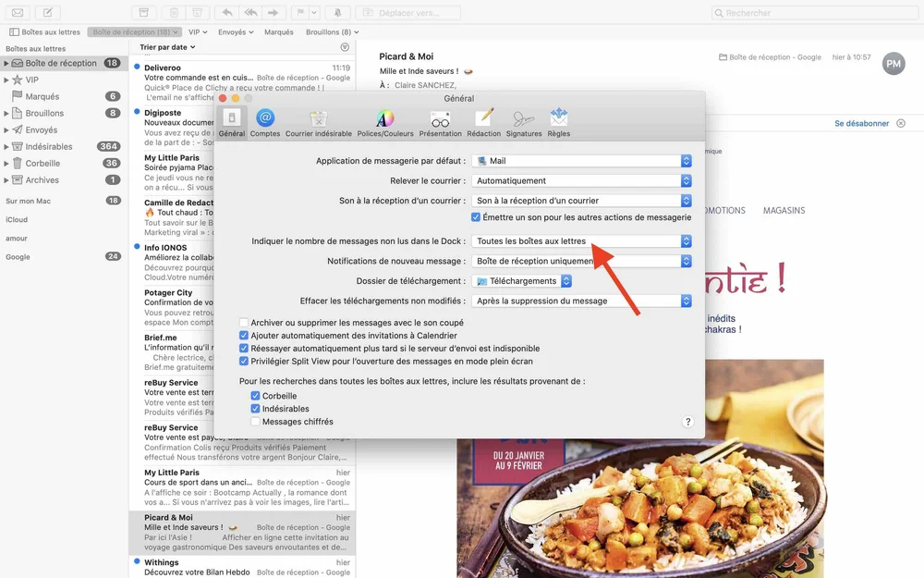Open the flag color dropdown arrow
Screen dimensions: 924x578
[x=314, y=12]
